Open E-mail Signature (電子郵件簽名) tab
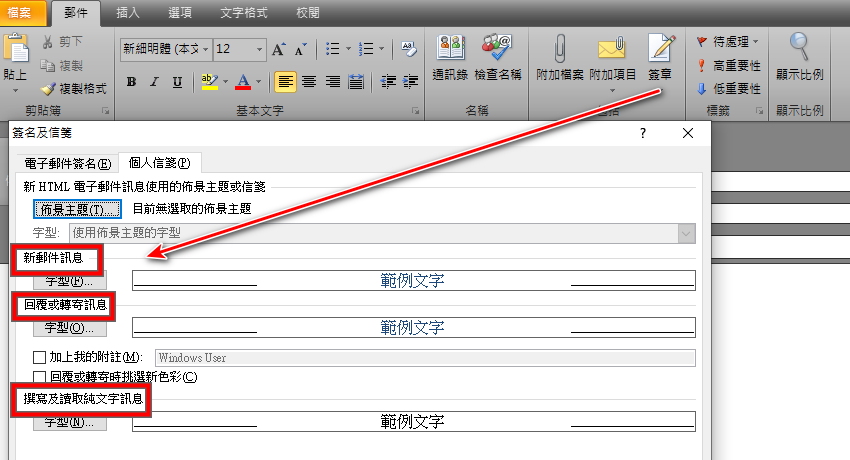Image resolution: width=850 pixels, height=460 pixels. point(67,164)
